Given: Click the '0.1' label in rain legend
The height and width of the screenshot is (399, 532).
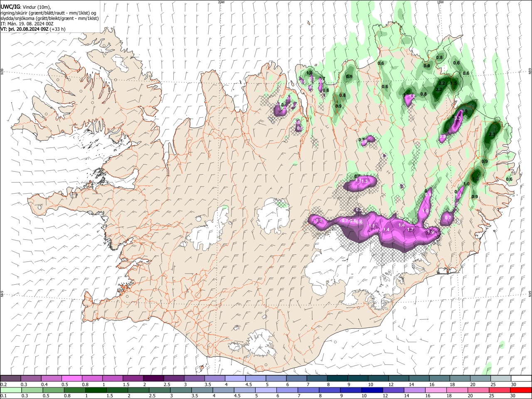Looking at the screenshot, I should tap(4, 396).
